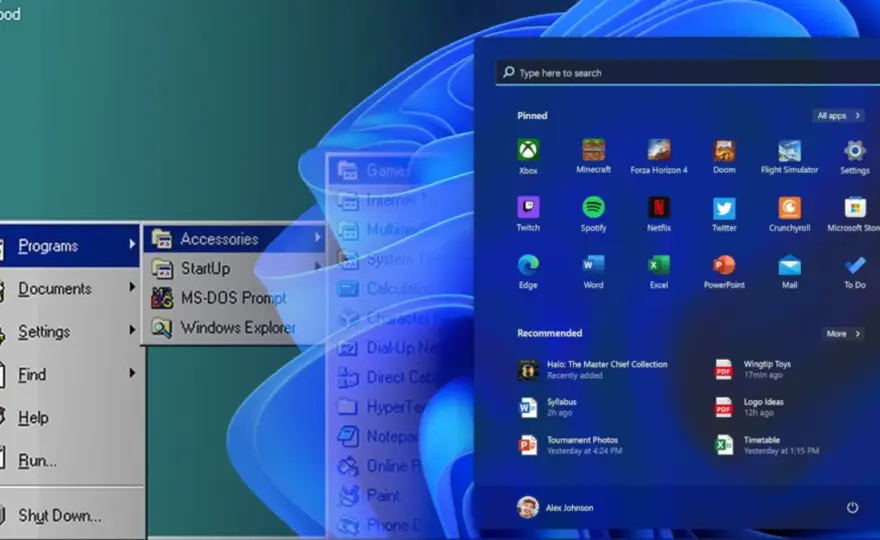Expand the Accessories submenu
The image size is (880, 540).
pos(235,239)
